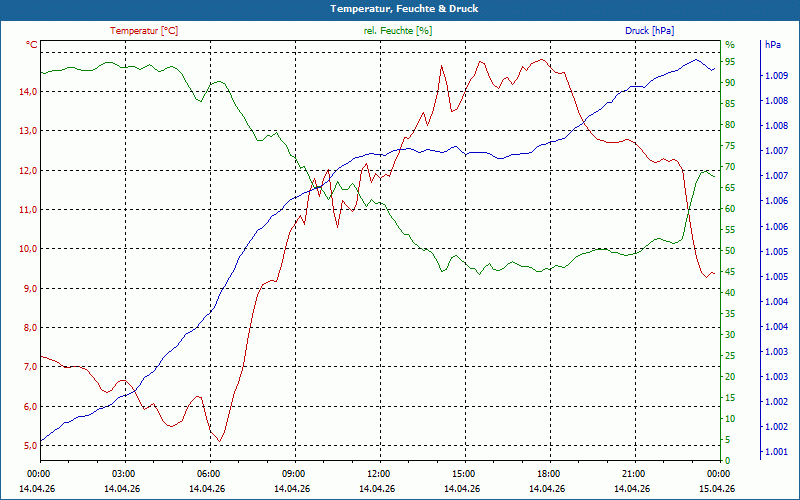
Task: Click the 60 value on humidity axis
Action: (730, 209)
